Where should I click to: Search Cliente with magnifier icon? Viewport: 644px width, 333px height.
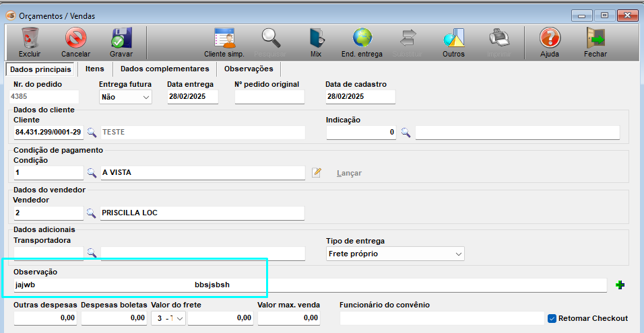(92, 133)
